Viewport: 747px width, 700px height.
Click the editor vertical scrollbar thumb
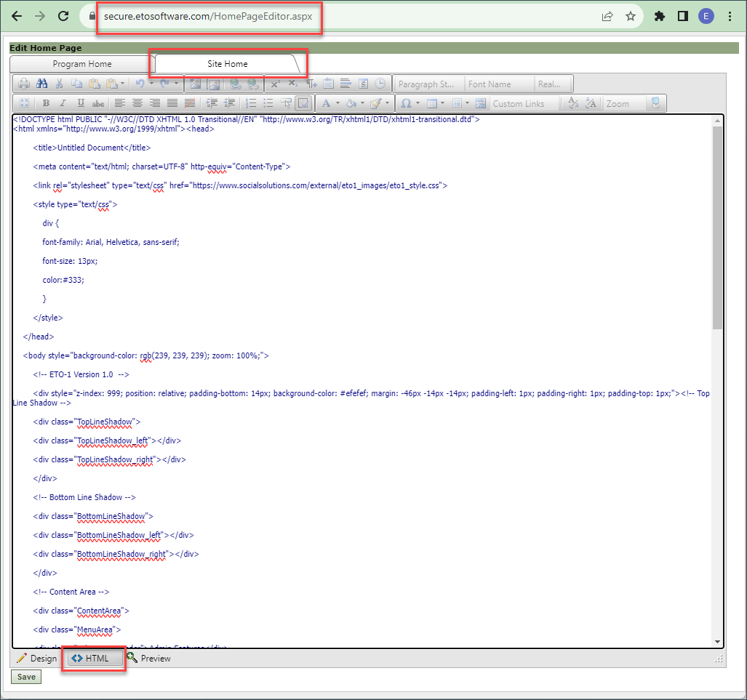(717, 228)
